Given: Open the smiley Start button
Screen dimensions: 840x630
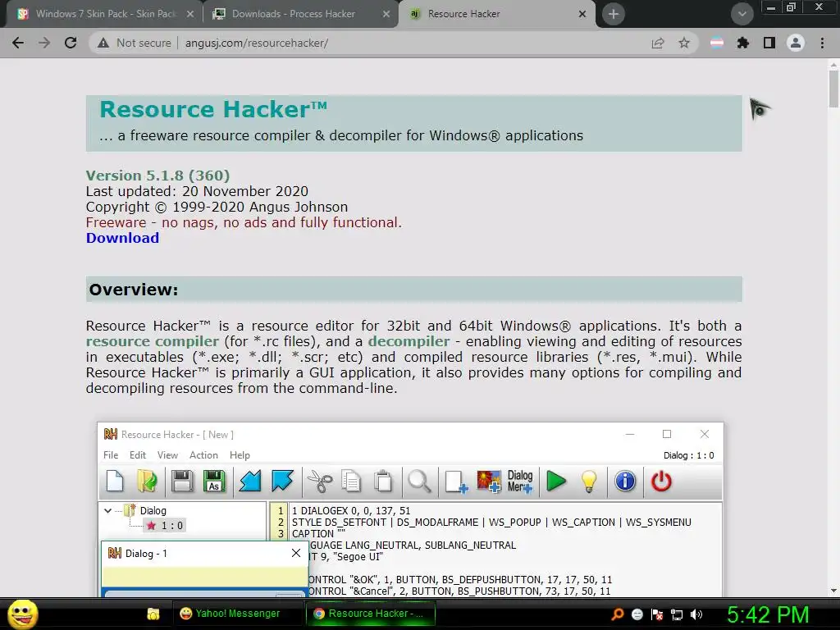Looking at the screenshot, I should click(x=22, y=614).
